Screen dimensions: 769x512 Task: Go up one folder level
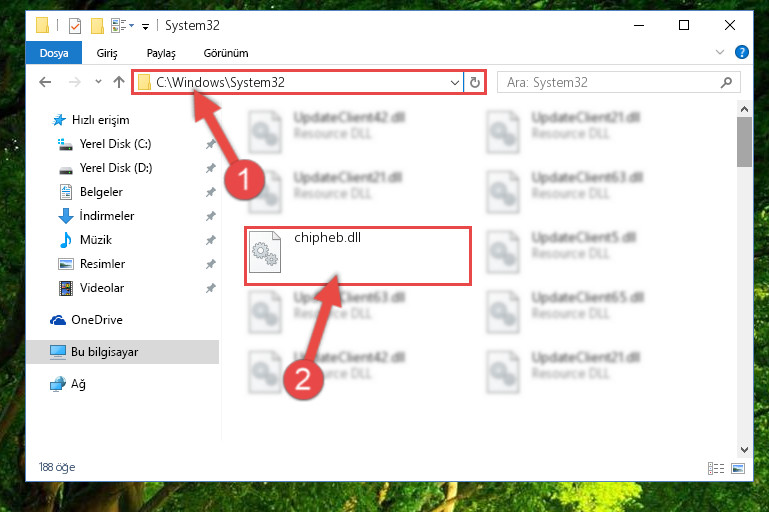coord(119,82)
